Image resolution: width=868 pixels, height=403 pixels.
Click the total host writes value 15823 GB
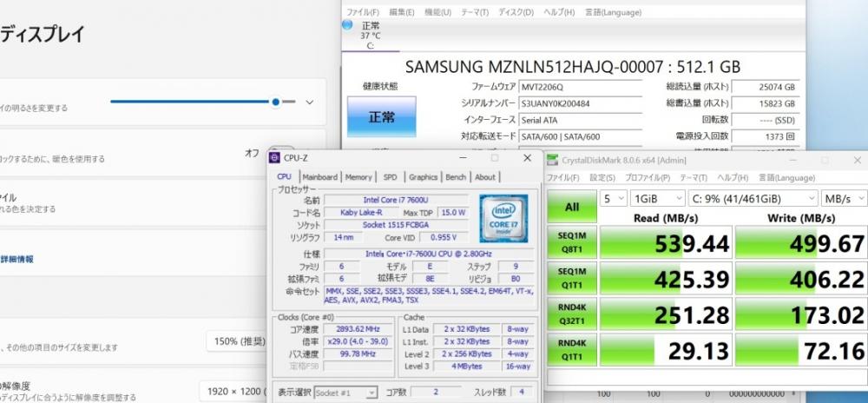click(766, 103)
